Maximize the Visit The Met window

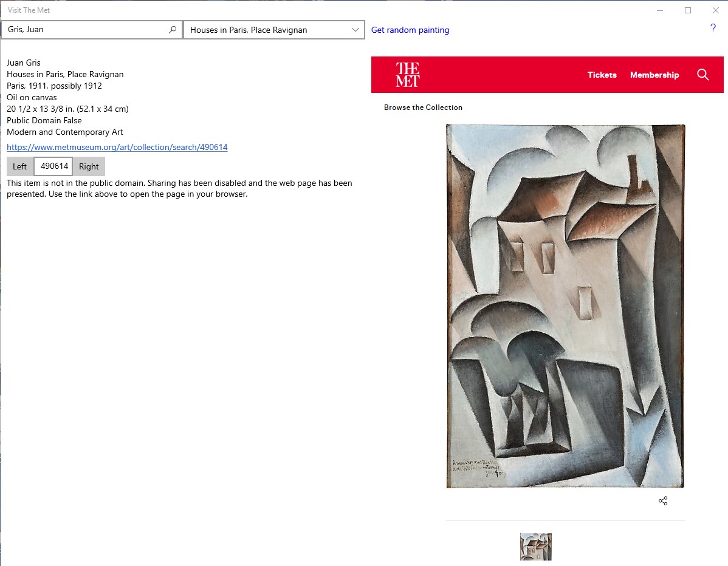click(x=688, y=10)
